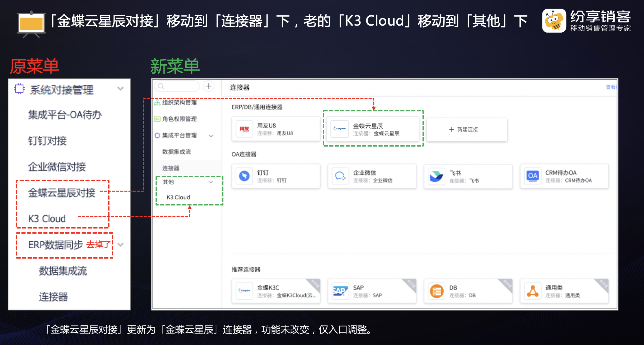Image resolution: width=644 pixels, height=345 pixels.
Task: Open the DB recommended connector card
Action: tap(468, 291)
